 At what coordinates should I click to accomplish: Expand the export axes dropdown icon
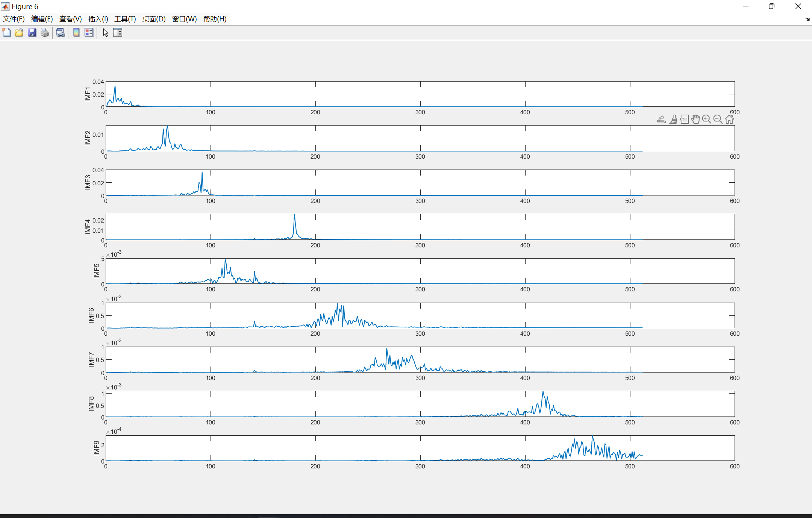661,119
